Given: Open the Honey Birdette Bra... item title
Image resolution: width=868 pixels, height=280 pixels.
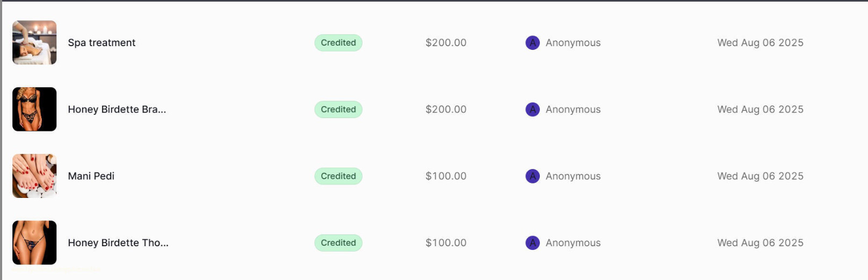Looking at the screenshot, I should click(117, 109).
